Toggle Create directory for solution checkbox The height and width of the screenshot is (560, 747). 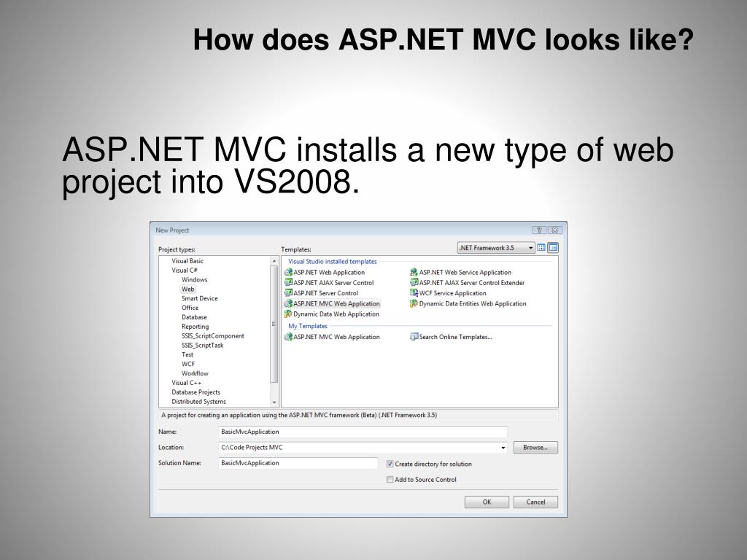coord(390,464)
